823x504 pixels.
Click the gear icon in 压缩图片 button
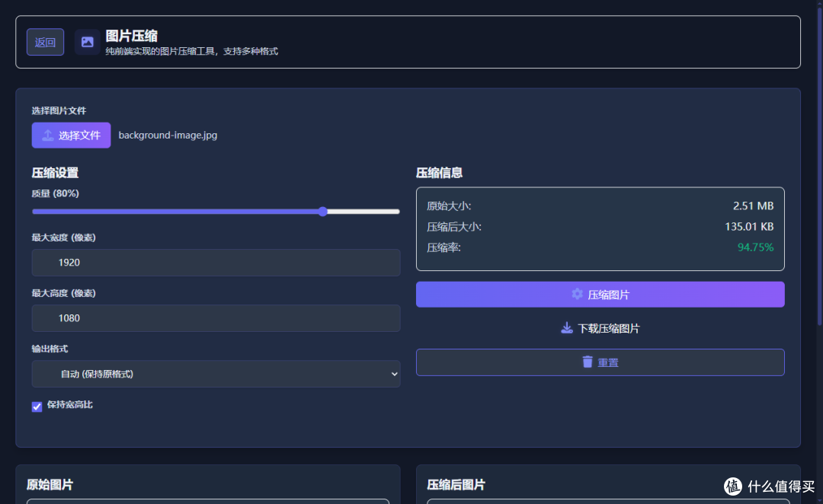pyautogui.click(x=577, y=294)
